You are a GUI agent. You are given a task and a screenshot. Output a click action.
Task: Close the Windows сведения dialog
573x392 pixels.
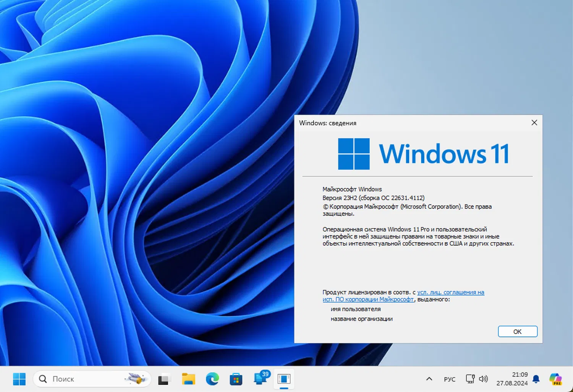tap(534, 123)
